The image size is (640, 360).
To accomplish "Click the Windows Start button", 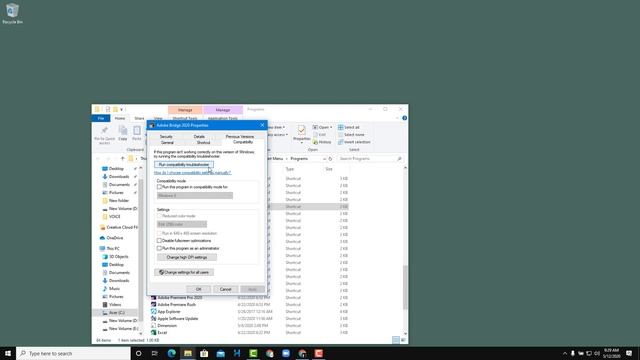I will [x=8, y=353].
